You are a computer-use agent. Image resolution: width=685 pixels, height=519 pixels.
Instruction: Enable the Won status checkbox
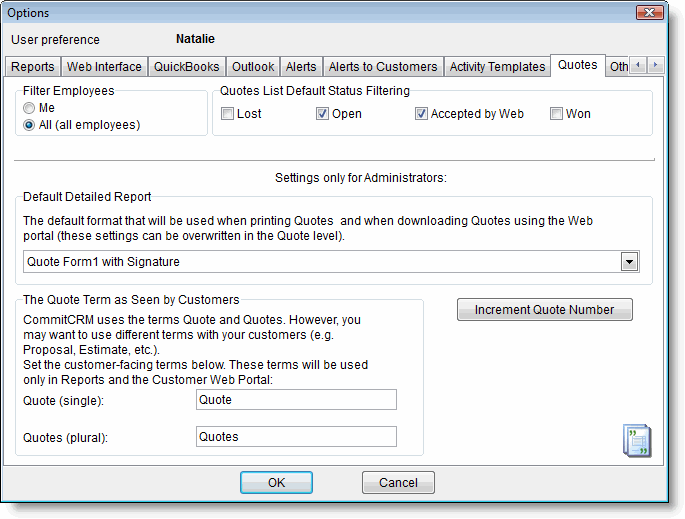(556, 114)
